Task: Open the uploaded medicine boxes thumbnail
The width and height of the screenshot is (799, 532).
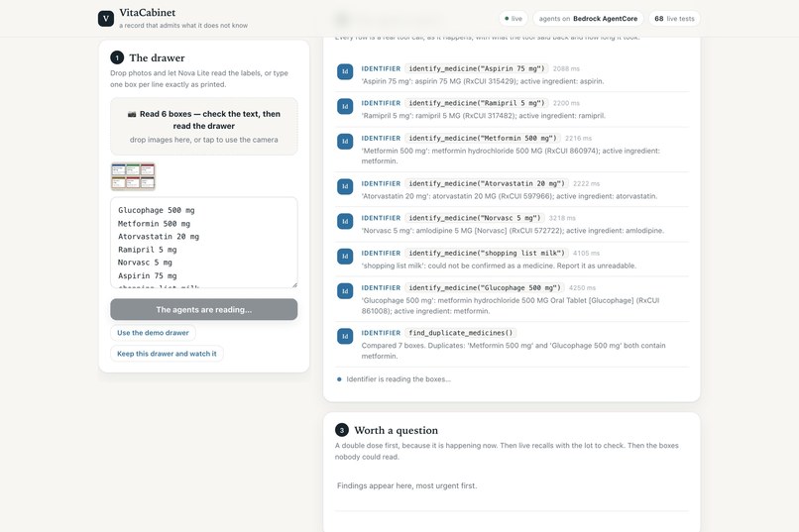Action: tap(133, 176)
